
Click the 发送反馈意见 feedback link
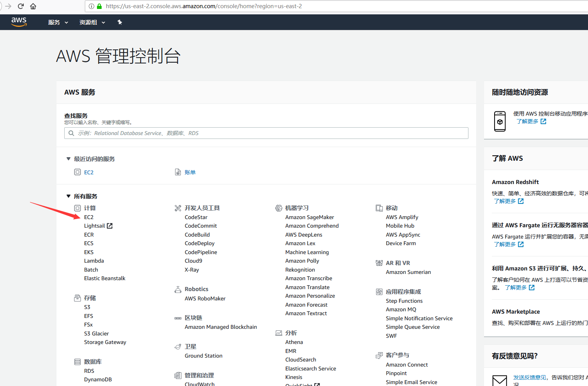click(x=530, y=377)
